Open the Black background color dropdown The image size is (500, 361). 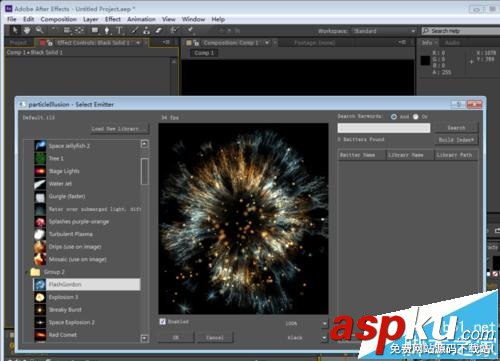[x=325, y=338]
